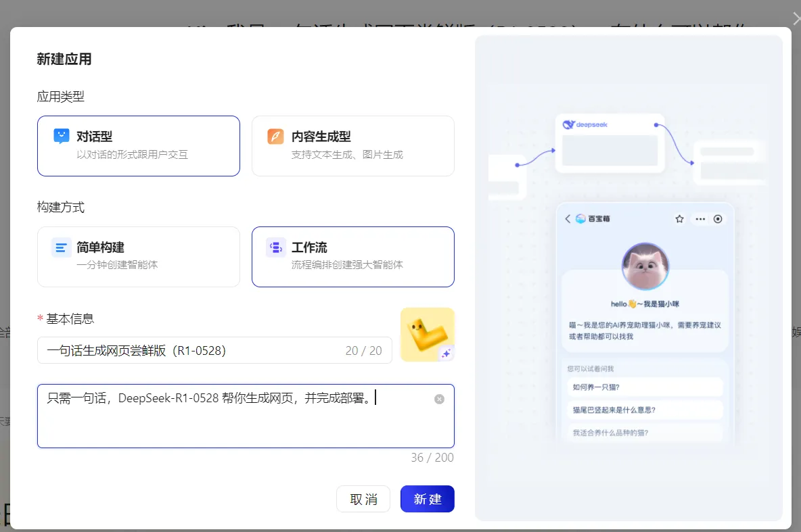Viewport: 801px width, 532px height.
Task: Choose the 工作流 build method
Action: [353, 257]
